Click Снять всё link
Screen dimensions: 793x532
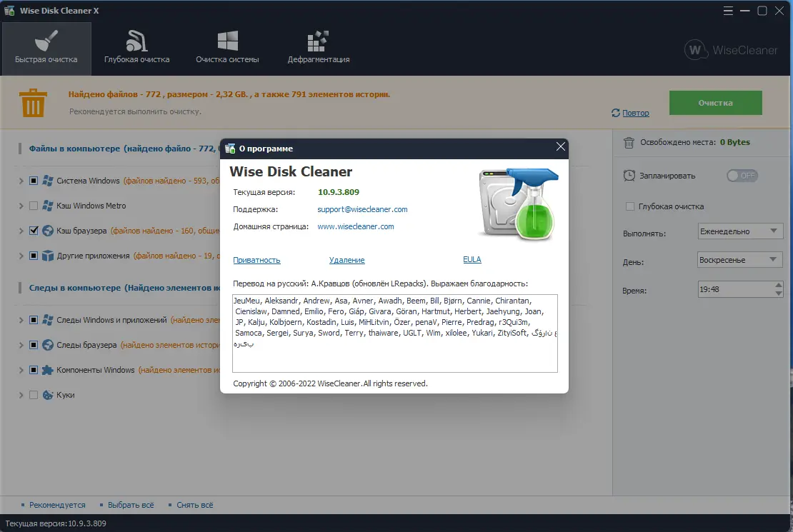tap(195, 505)
